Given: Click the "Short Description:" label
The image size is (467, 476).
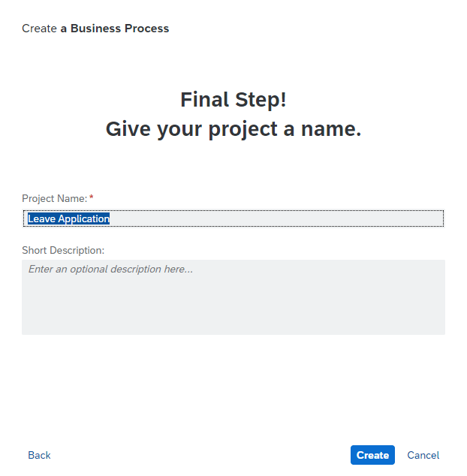Looking at the screenshot, I should tap(63, 250).
